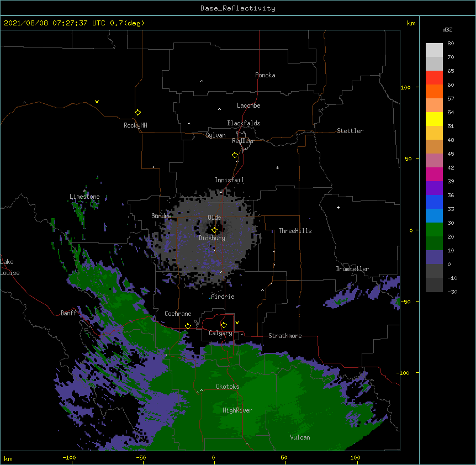This screenshot has width=476, height=465.
Task: Click the dBZ legend heading
Action: point(447,30)
